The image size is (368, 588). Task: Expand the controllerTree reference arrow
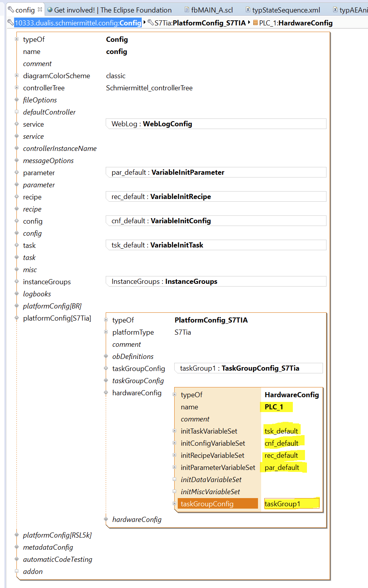(17, 88)
